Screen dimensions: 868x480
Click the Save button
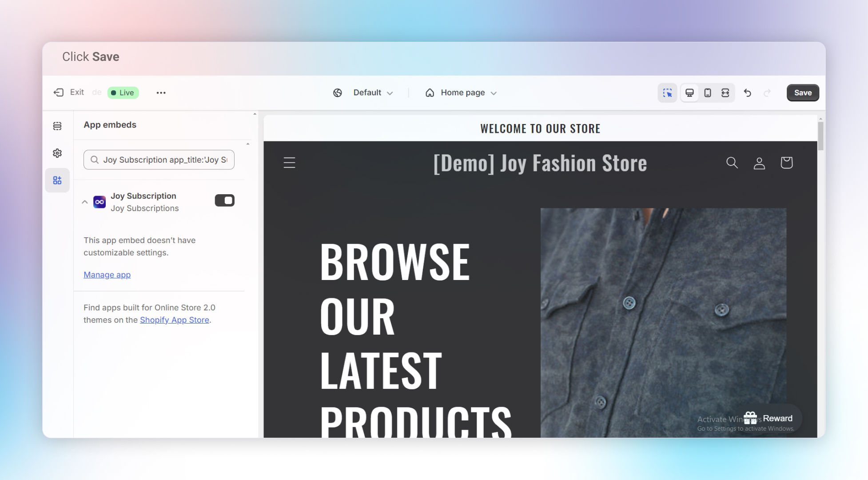click(x=803, y=93)
